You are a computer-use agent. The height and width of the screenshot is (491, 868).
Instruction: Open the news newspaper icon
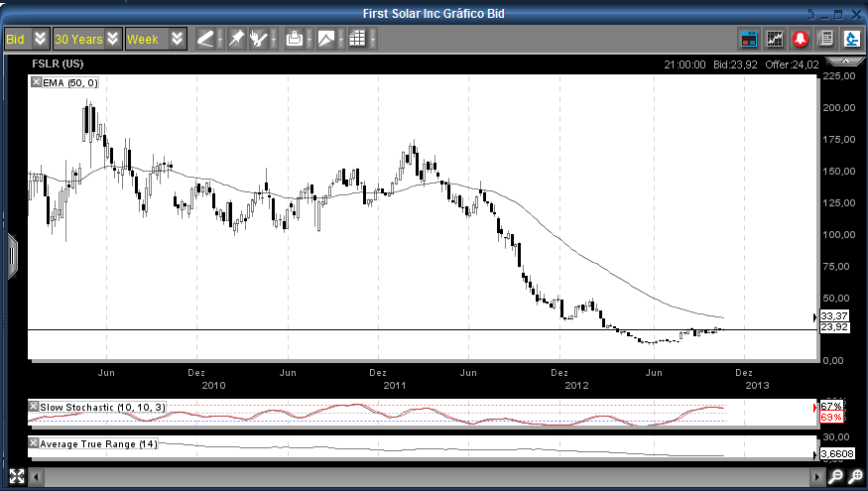[x=826, y=39]
